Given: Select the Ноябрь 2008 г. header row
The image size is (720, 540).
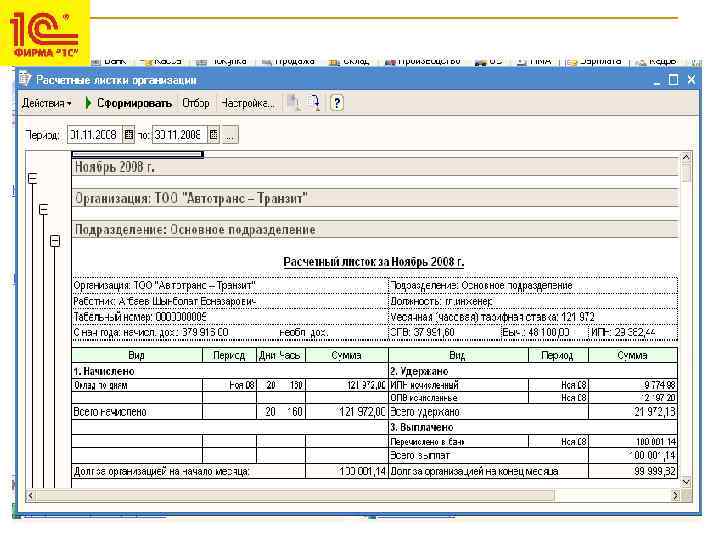Looking at the screenshot, I should tap(375, 167).
